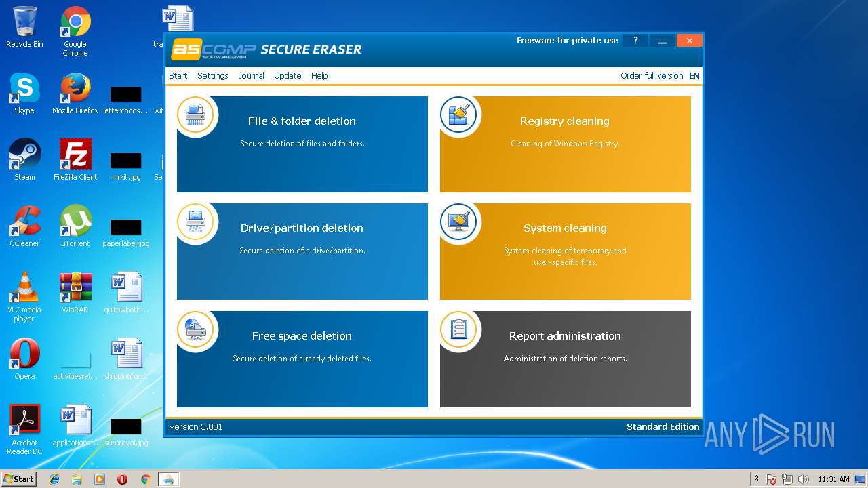The image size is (868, 488).
Task: Open Opera from the taskbar
Action: 122,479
